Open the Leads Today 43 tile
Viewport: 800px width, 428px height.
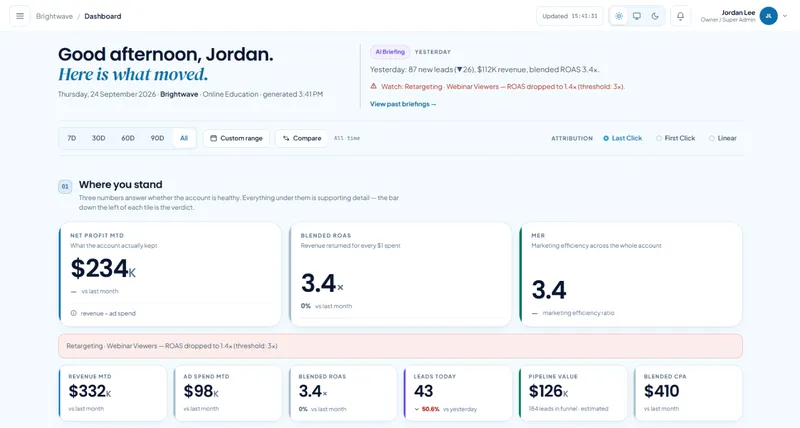click(458, 393)
